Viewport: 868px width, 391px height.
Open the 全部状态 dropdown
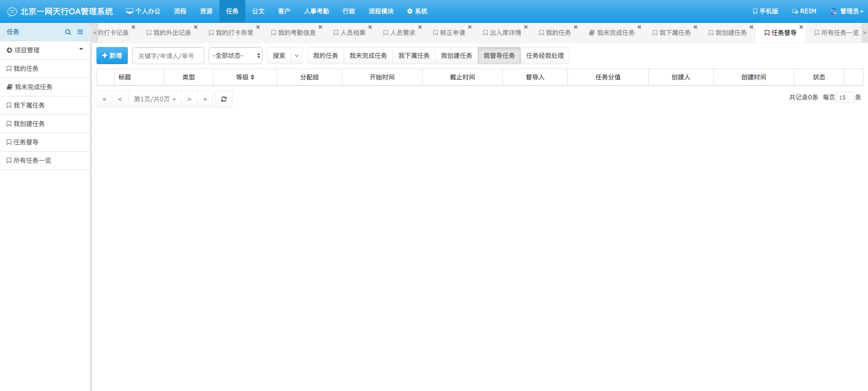[x=235, y=56]
